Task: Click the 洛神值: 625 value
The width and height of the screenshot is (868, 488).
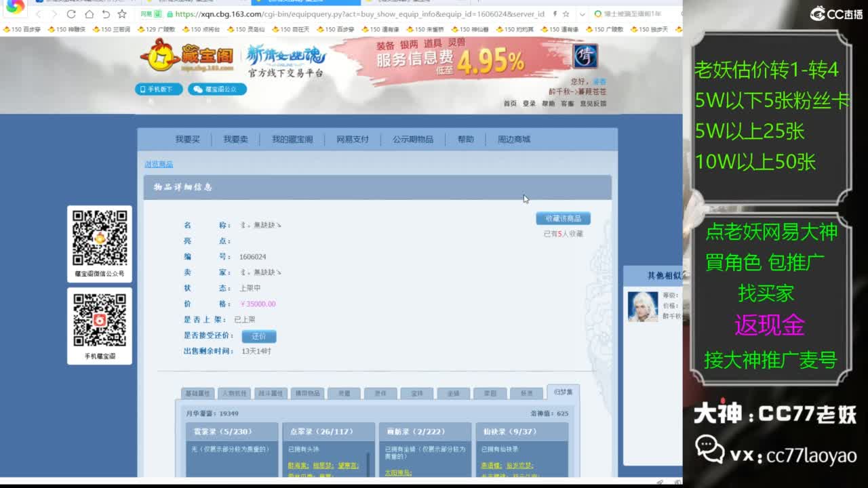Action: 549,413
